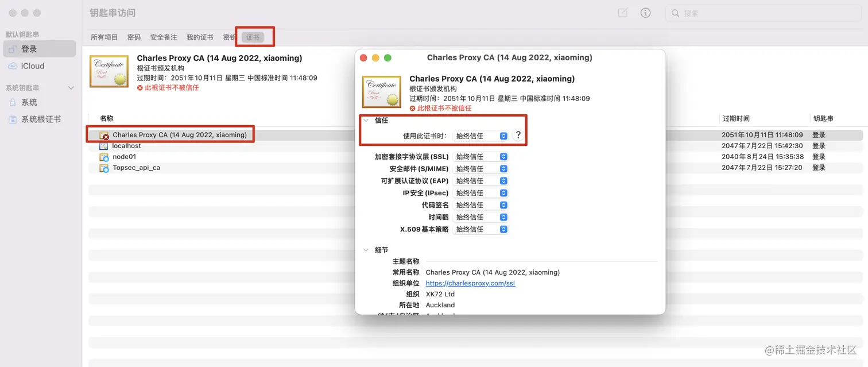The width and height of the screenshot is (868, 367).
Task: Click the red not-trusted warning icon in main window
Action: (x=140, y=88)
